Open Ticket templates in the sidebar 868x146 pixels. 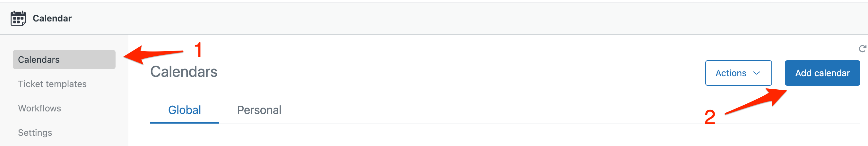pos(52,84)
